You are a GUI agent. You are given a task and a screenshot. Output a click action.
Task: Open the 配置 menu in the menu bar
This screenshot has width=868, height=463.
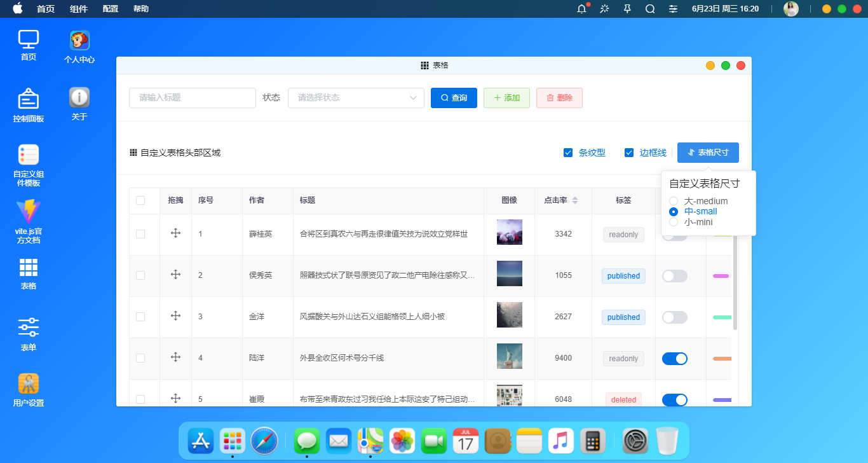click(109, 9)
